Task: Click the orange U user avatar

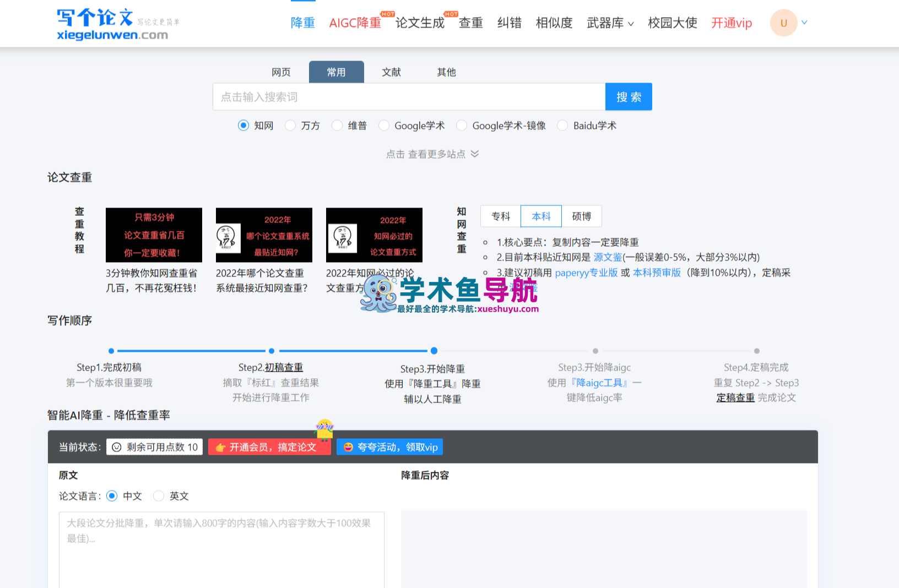Action: point(783,23)
